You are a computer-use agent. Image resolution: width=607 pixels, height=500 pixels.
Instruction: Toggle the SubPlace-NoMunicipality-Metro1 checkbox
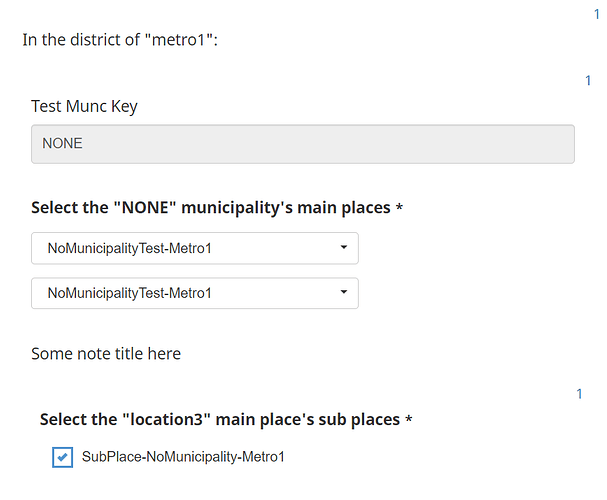tap(62, 457)
